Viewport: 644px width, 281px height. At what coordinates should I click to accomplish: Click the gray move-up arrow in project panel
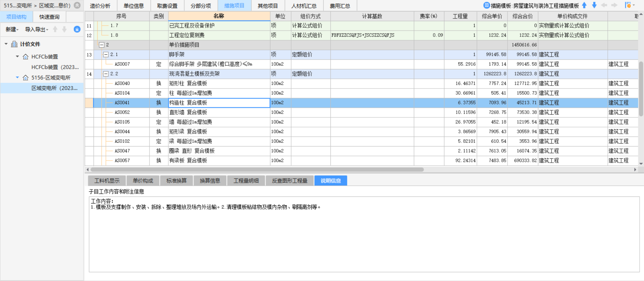[55, 29]
